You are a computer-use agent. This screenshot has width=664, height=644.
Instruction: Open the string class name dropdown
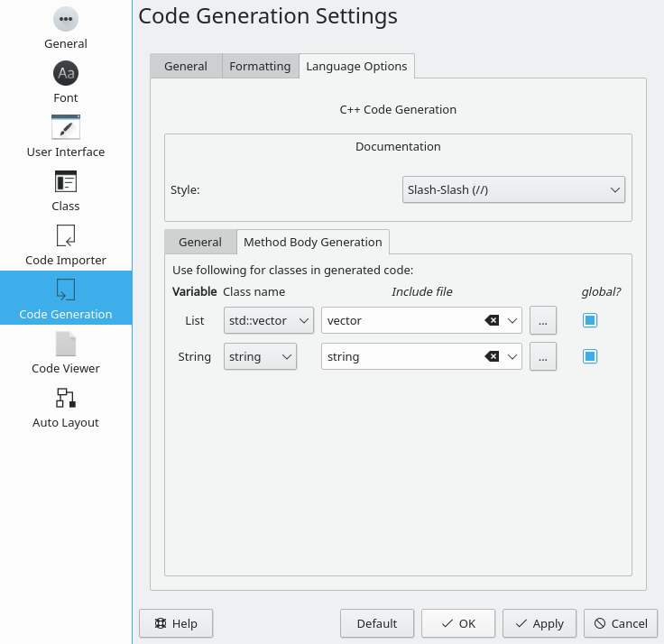click(260, 356)
